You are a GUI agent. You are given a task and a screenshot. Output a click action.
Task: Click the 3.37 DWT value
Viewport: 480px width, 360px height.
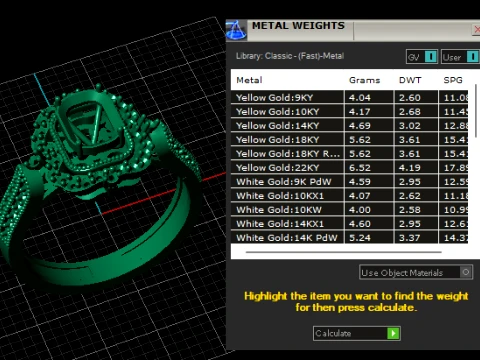point(410,238)
